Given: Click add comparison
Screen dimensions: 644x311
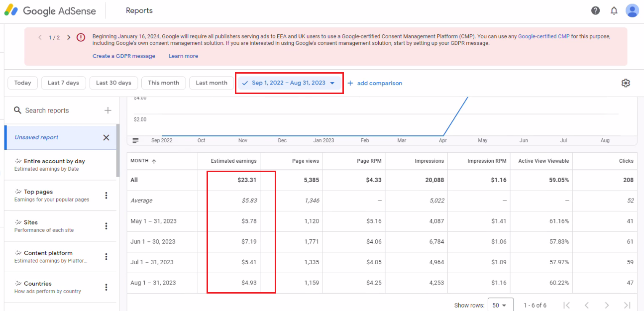Looking at the screenshot, I should coord(375,83).
